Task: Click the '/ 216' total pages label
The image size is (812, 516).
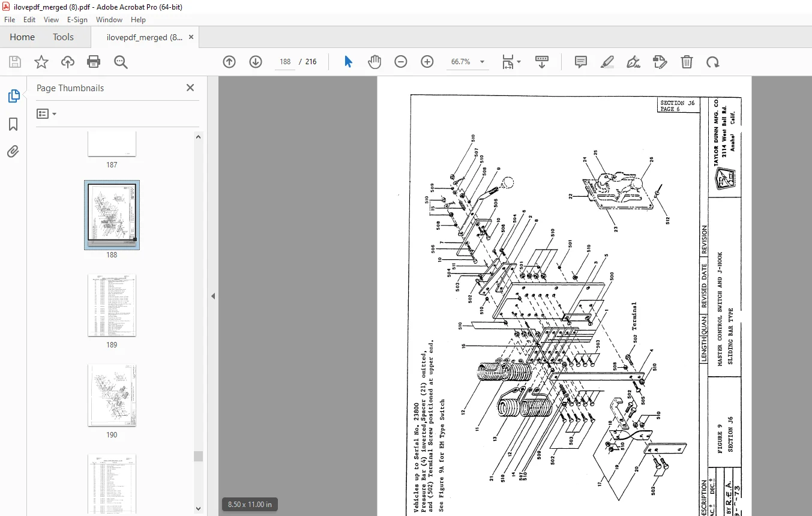Action: [308, 62]
